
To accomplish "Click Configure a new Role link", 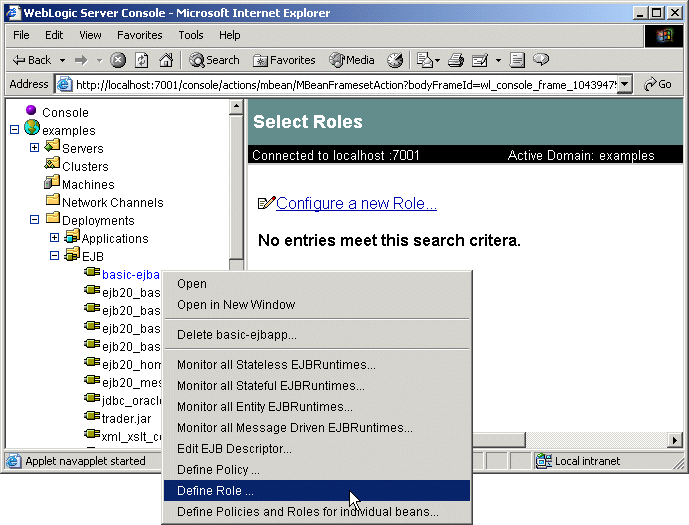I will point(356,203).
